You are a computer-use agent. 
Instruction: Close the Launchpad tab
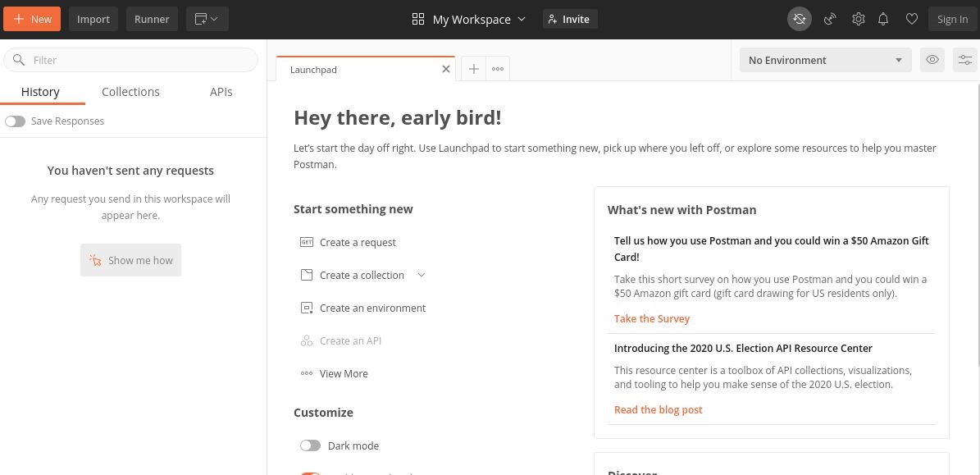coord(446,69)
